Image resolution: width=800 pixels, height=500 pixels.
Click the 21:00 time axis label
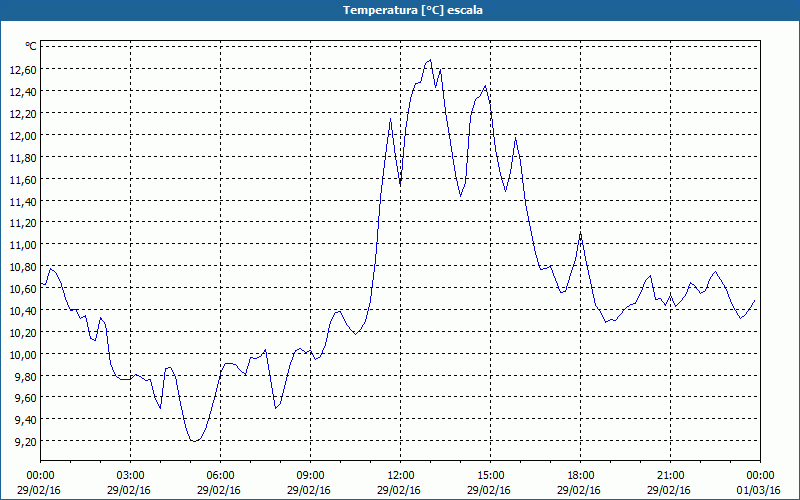coord(670,476)
